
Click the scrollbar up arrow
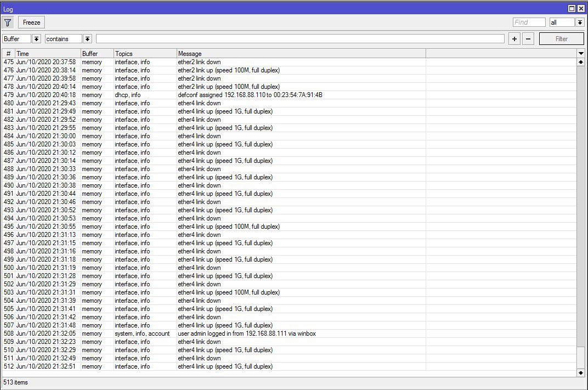(x=580, y=62)
